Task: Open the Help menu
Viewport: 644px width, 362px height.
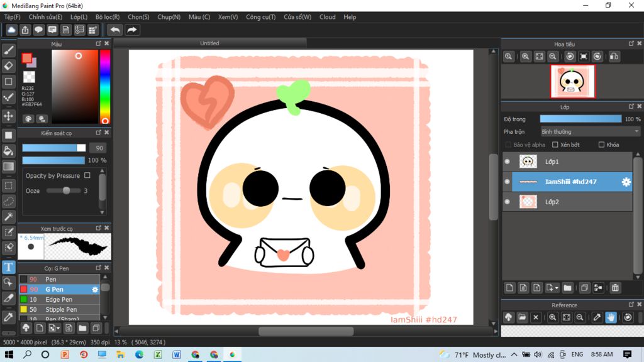Action: (350, 17)
